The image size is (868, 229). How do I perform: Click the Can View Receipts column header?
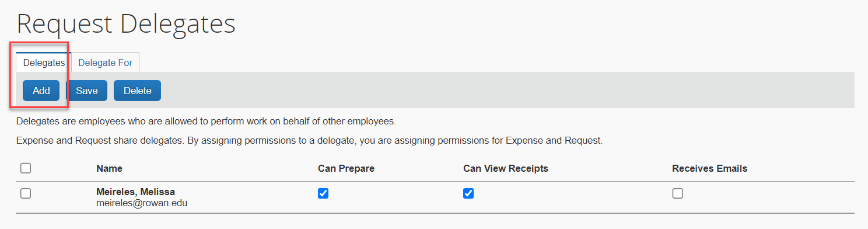(x=506, y=168)
